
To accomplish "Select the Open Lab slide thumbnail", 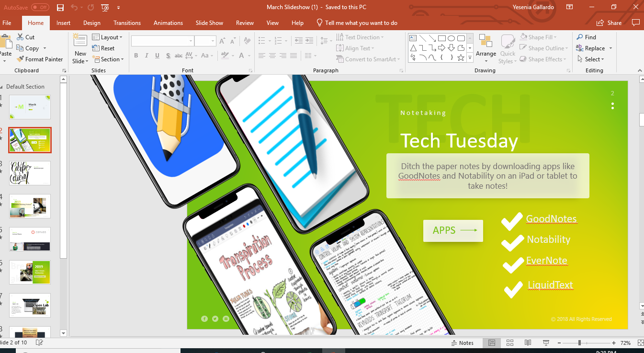I will 30,305.
